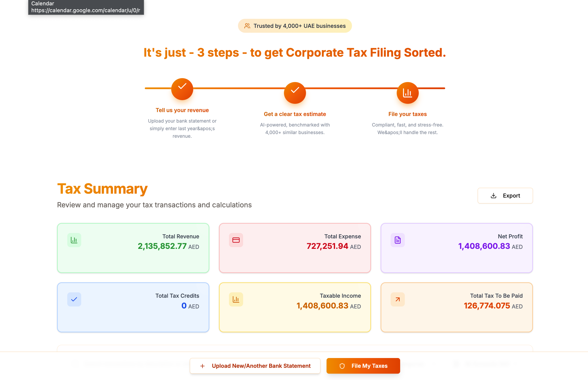The width and height of the screenshot is (588, 380).
Task: Click the arrow icon on Total Tax To Be Paid card
Action: click(397, 299)
